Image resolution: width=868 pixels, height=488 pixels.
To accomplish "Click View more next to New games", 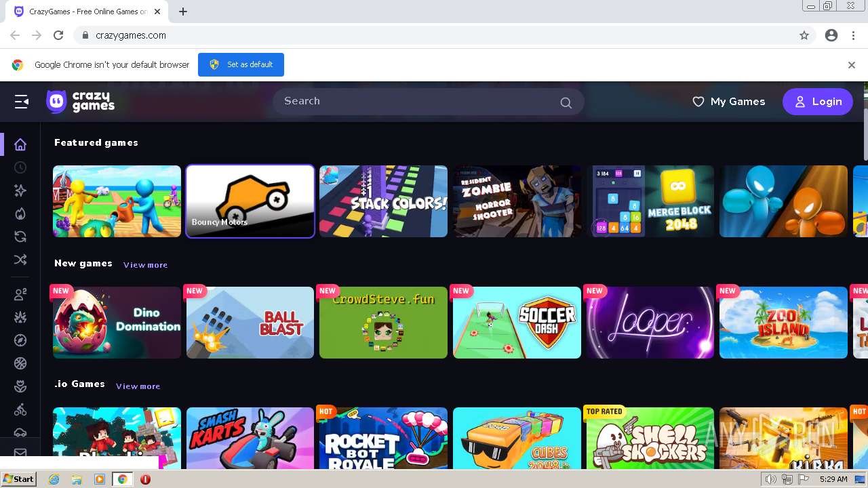I will point(145,265).
